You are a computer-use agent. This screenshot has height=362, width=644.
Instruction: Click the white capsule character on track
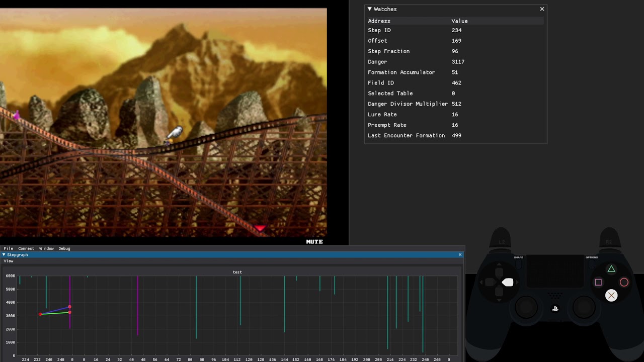pos(175,133)
